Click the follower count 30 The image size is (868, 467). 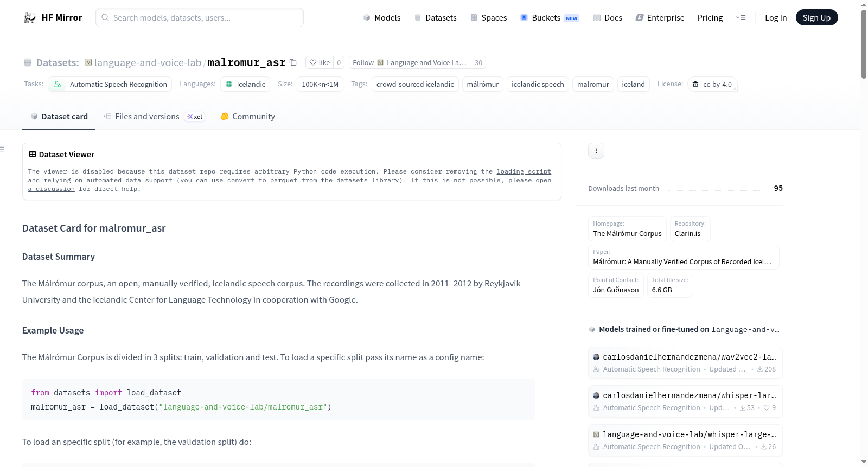(x=478, y=62)
